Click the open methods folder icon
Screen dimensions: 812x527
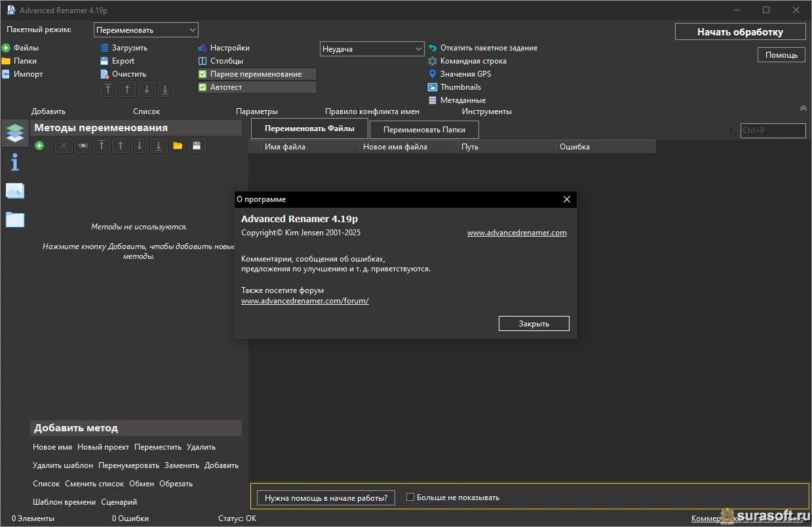click(178, 146)
